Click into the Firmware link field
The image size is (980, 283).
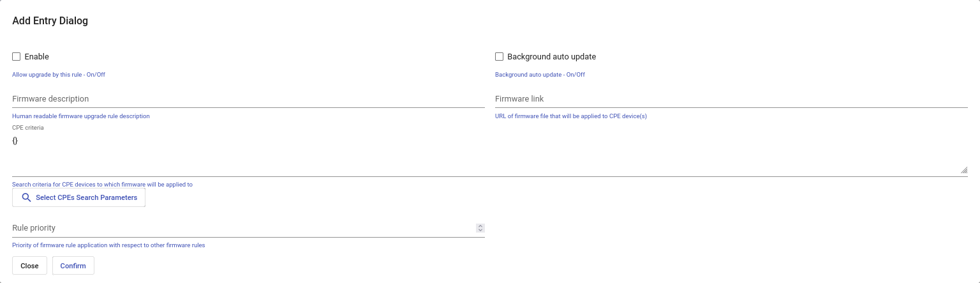731,99
